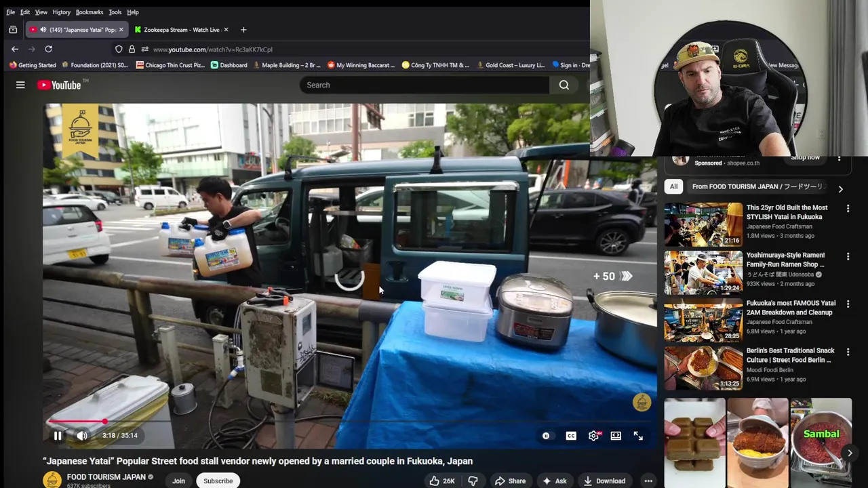
Task: Select the All filter chip
Action: pos(673,186)
